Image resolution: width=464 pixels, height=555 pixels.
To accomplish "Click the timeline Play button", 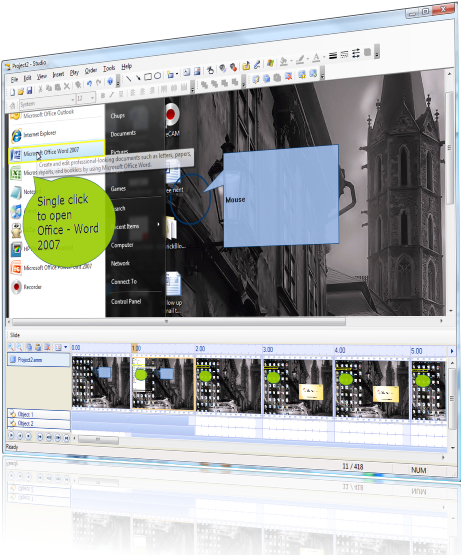I will [x=11, y=435].
